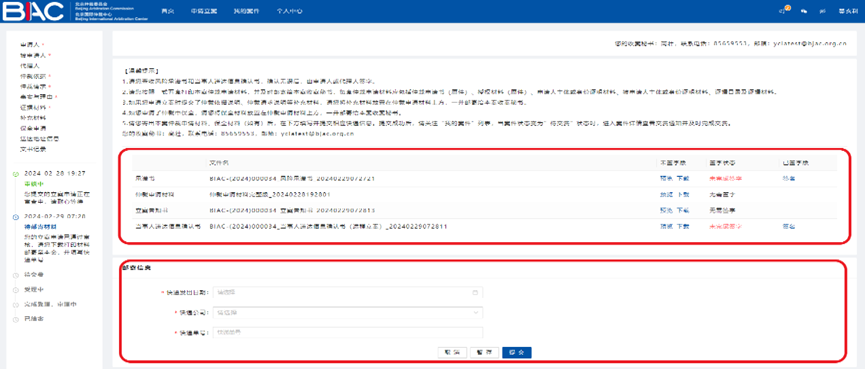Click the green check icon beside 2024-02-28 timeline entry

point(15,174)
